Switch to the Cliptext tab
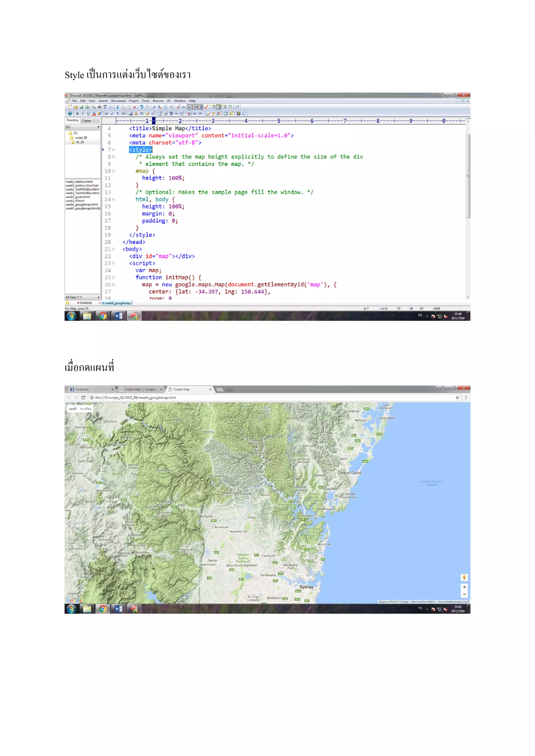535x756 pixels. point(86,121)
